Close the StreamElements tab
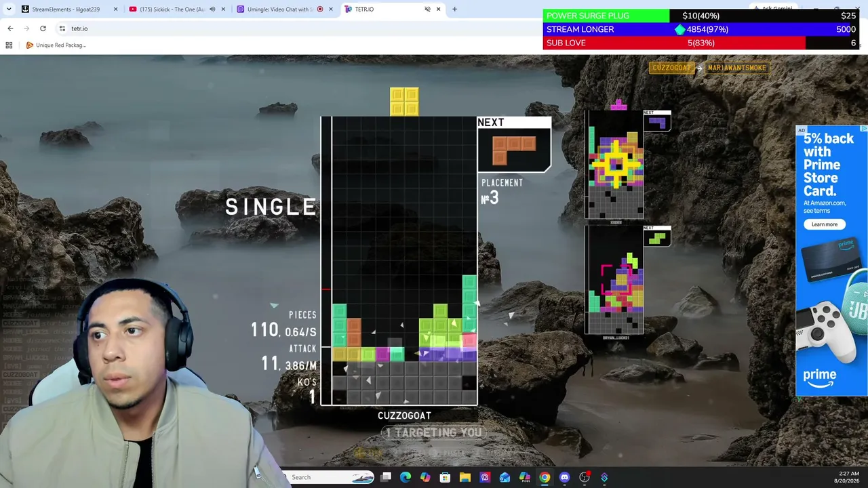The image size is (868, 488). click(115, 9)
